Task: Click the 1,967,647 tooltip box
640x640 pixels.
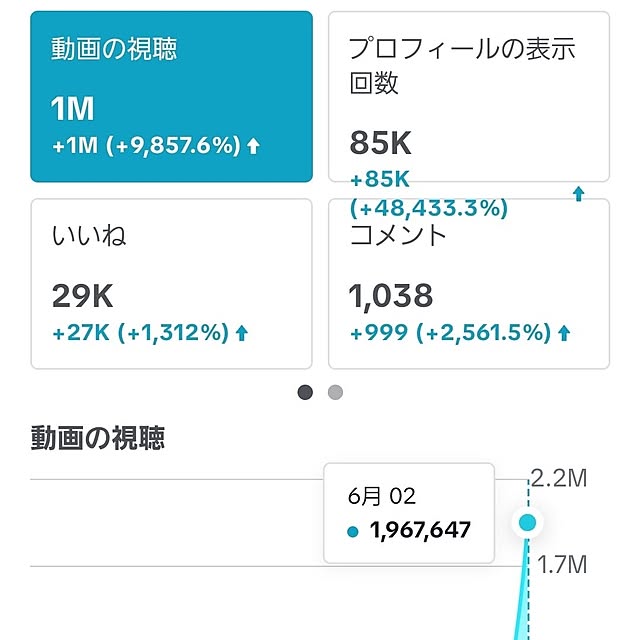Action: 409,513
